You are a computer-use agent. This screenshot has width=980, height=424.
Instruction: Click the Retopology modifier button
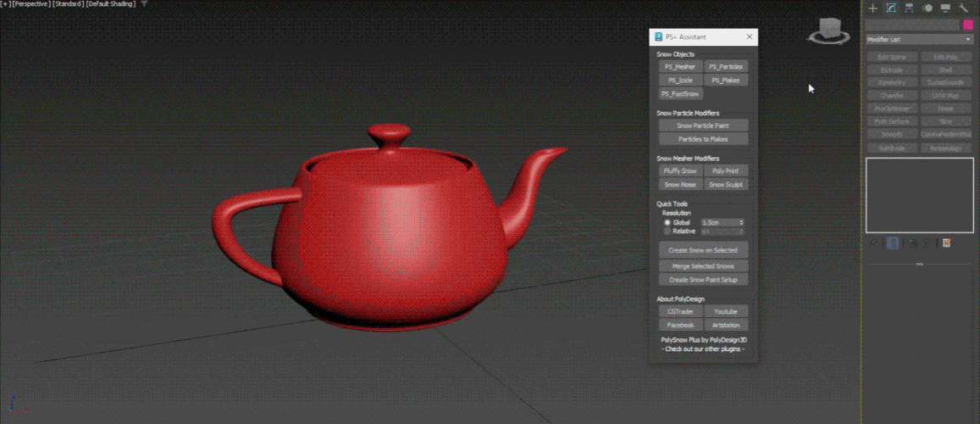click(x=945, y=148)
